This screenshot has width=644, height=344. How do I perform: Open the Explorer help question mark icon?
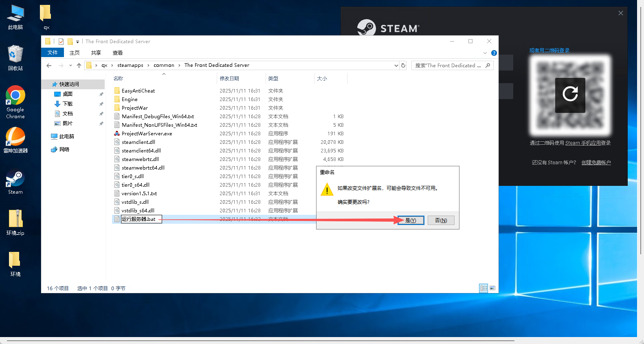(x=494, y=53)
